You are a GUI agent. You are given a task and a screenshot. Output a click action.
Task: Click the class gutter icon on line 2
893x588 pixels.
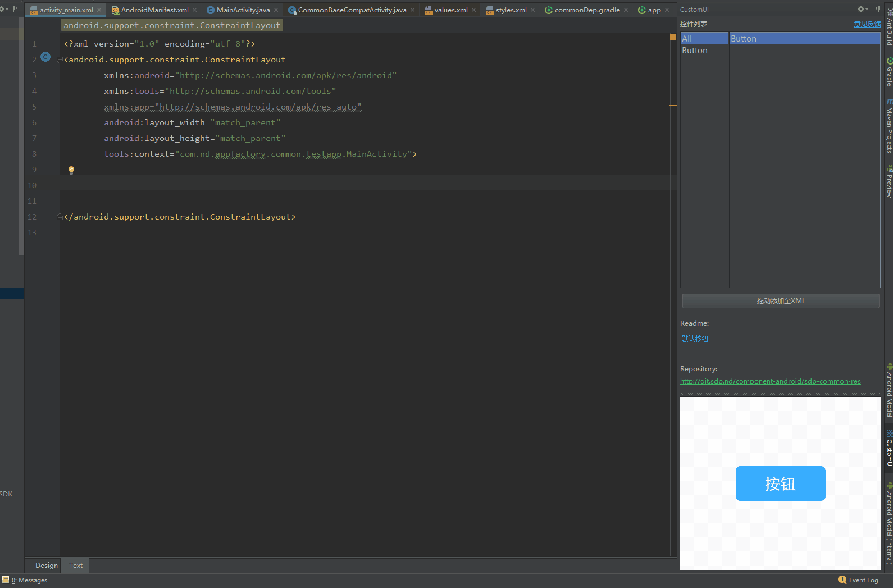(x=45, y=57)
